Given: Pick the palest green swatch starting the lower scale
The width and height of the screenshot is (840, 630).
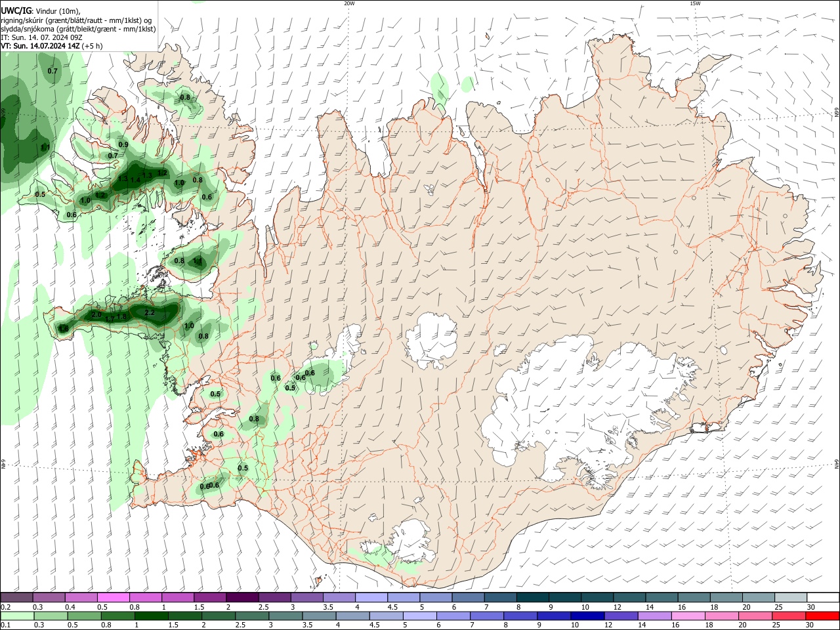Looking at the screenshot, I should [x=17, y=616].
